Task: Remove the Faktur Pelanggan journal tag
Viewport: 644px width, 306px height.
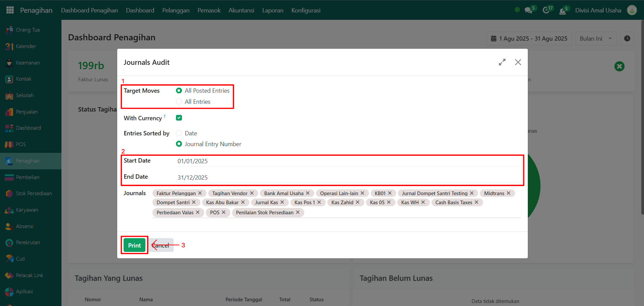Action: (200, 193)
